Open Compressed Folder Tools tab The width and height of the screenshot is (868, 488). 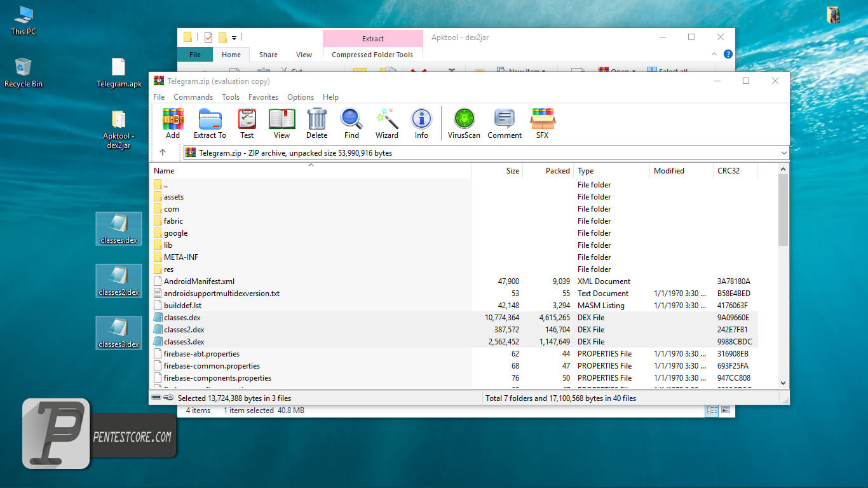click(x=372, y=55)
